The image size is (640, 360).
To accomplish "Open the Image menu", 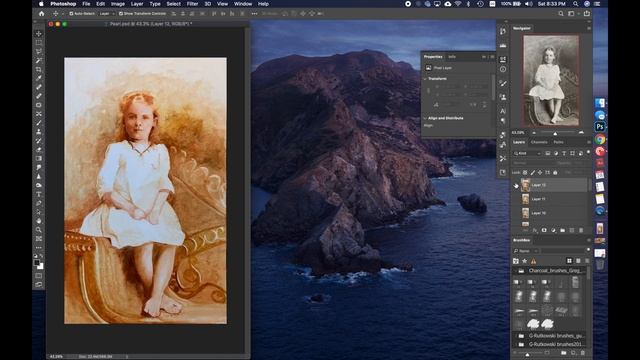I will (118, 4).
